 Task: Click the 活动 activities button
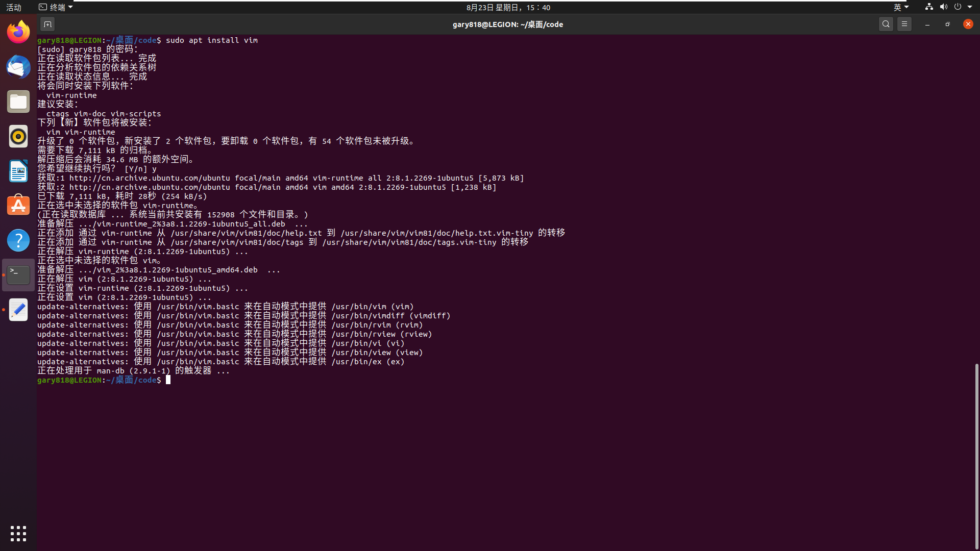click(14, 7)
